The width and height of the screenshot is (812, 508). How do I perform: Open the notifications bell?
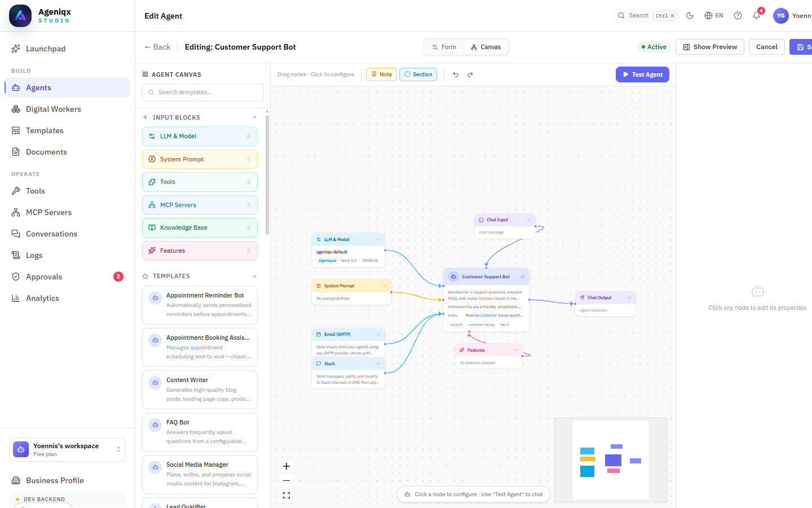coord(757,15)
